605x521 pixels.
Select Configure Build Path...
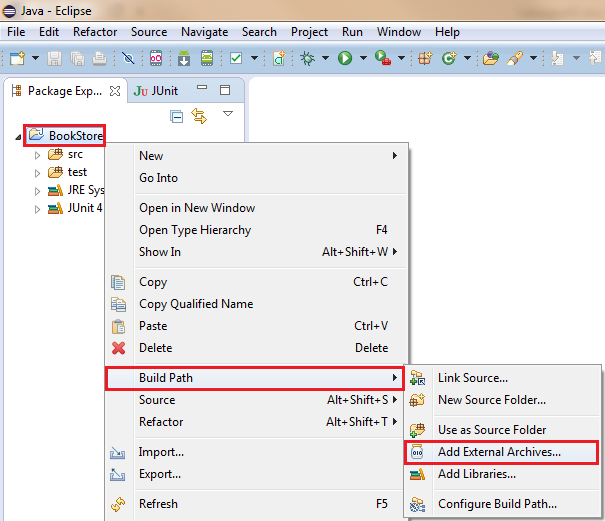click(502, 504)
